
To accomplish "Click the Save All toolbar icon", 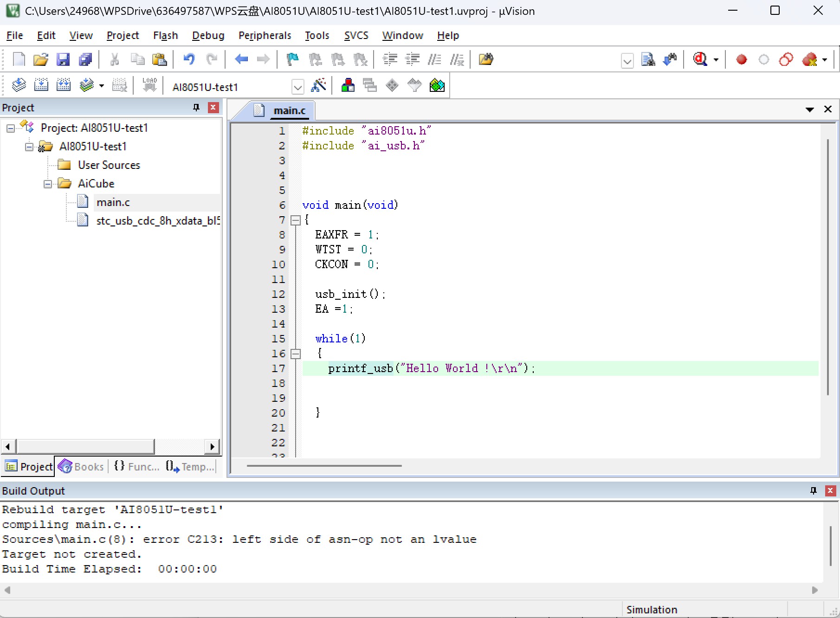I will pos(85,59).
